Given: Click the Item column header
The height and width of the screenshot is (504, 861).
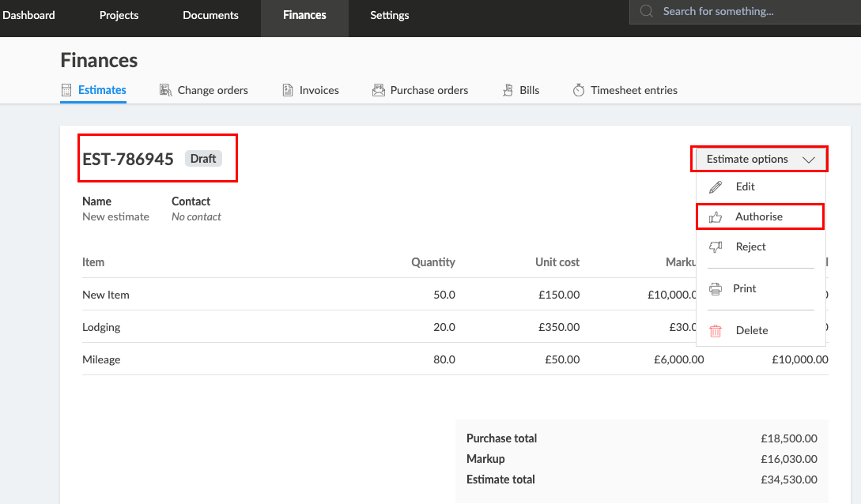Looking at the screenshot, I should click(x=93, y=262).
